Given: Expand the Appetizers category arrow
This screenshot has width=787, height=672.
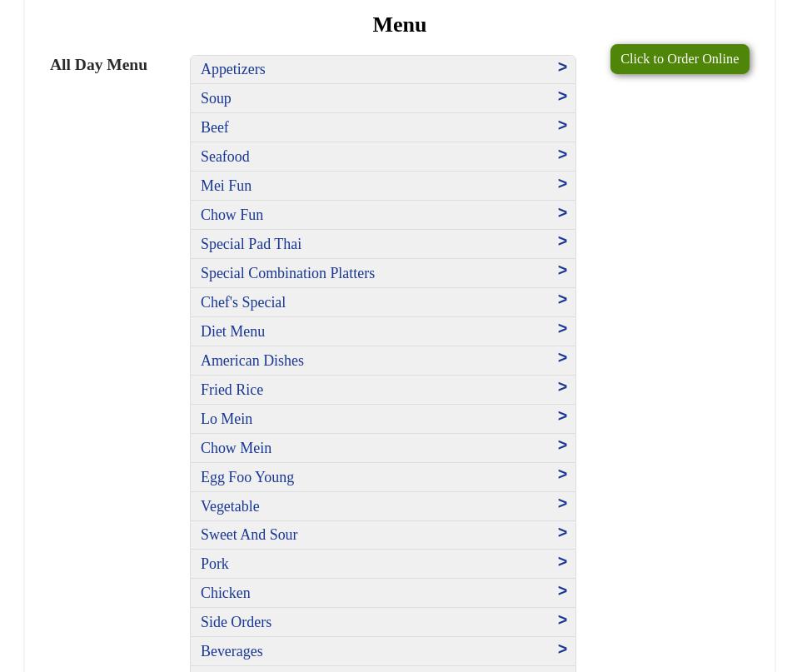Looking at the screenshot, I should 562,67.
